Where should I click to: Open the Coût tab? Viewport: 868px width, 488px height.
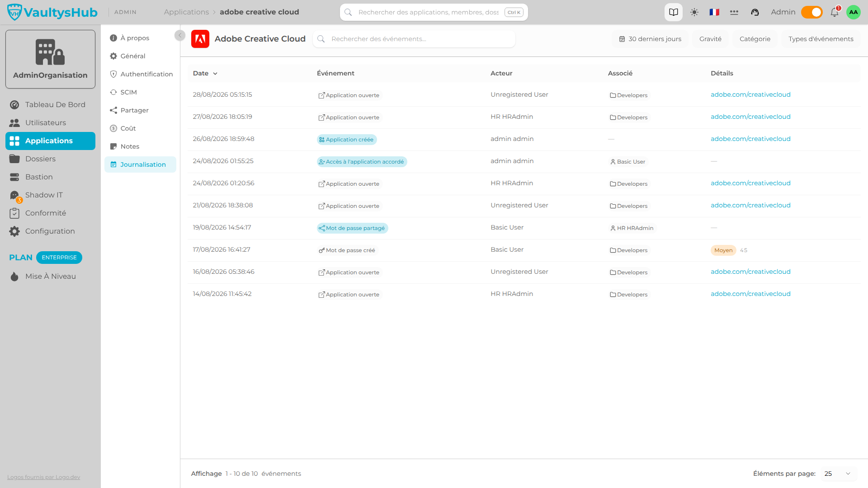140,128
